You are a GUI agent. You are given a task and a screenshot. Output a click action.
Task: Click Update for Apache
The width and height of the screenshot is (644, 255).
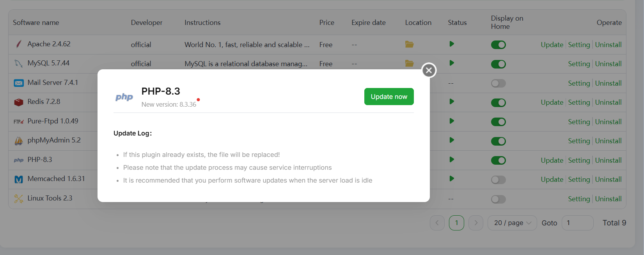(552, 45)
